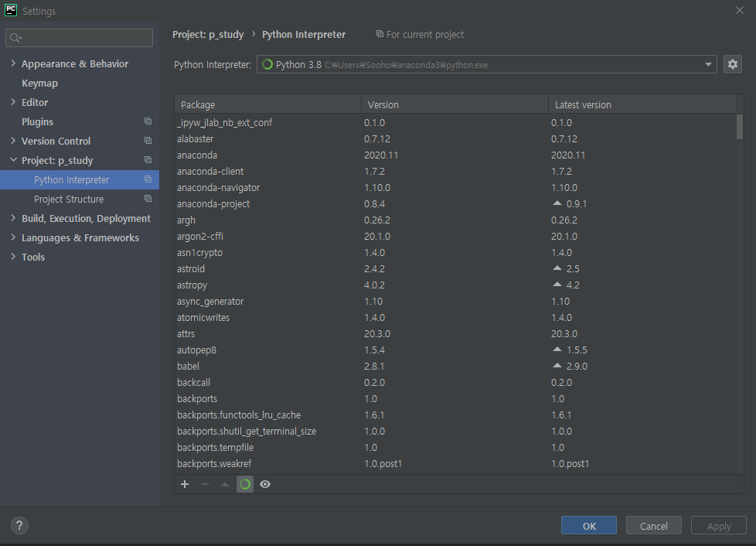Toggle the Conda package manager icon

[x=245, y=484]
